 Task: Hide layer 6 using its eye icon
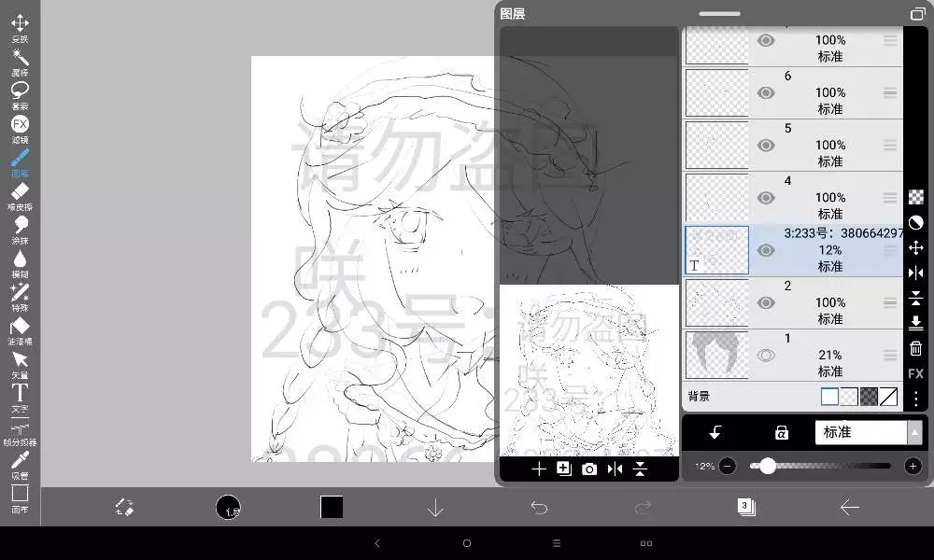[766, 92]
